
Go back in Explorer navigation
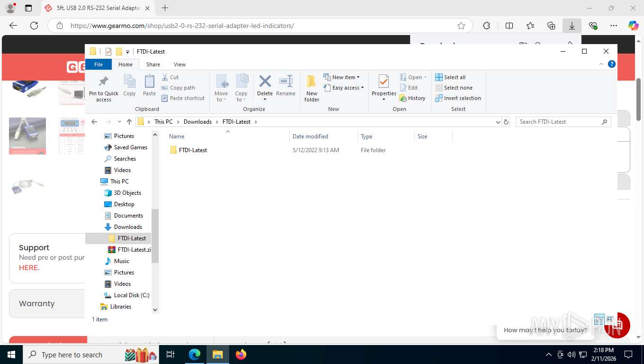point(94,122)
